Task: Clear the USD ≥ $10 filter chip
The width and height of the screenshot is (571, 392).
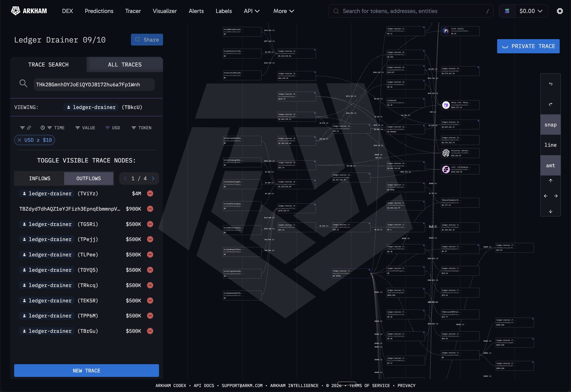Action: tap(20, 140)
